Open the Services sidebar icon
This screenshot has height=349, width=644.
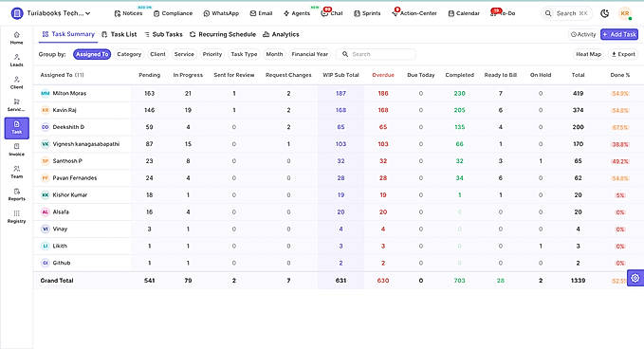[x=16, y=105]
